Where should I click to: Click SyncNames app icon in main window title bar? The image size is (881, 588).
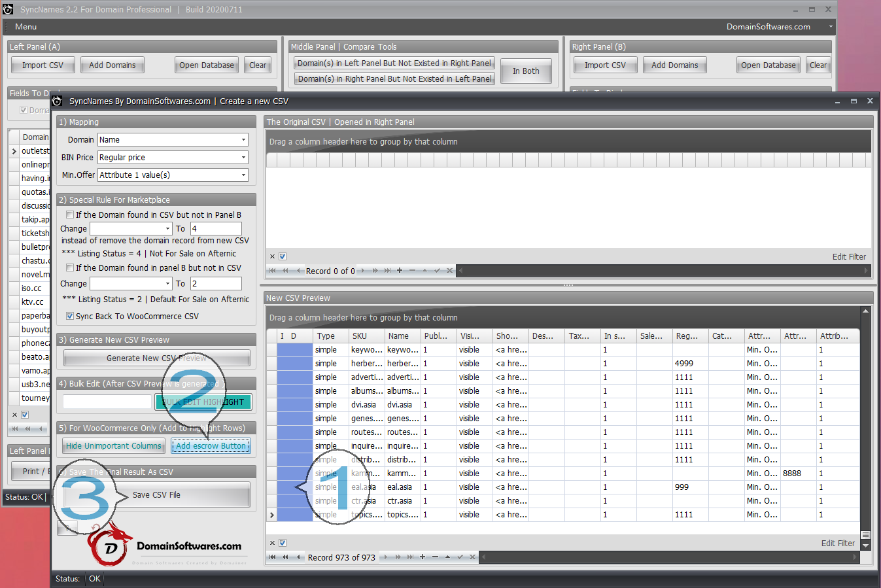pos(8,9)
